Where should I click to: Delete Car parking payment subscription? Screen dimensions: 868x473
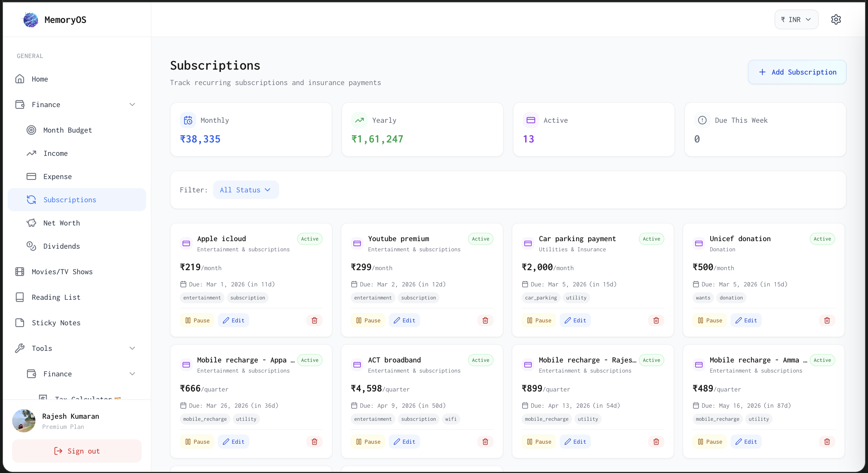(x=656, y=320)
